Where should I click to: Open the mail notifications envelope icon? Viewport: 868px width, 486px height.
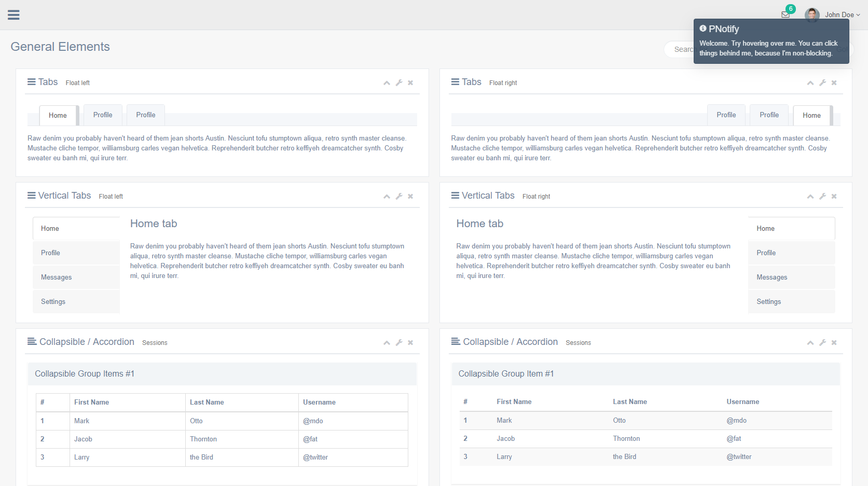(x=786, y=15)
